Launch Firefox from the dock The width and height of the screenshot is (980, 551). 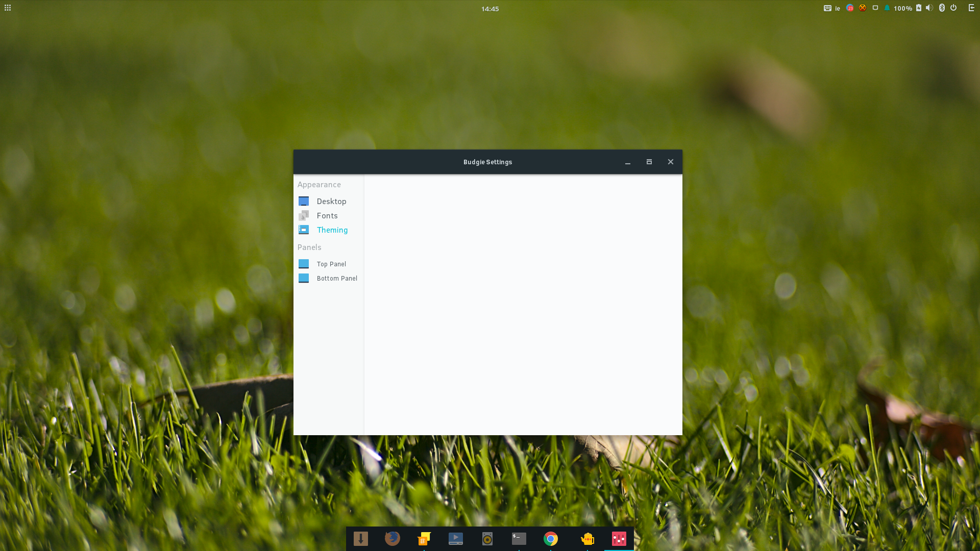(393, 539)
